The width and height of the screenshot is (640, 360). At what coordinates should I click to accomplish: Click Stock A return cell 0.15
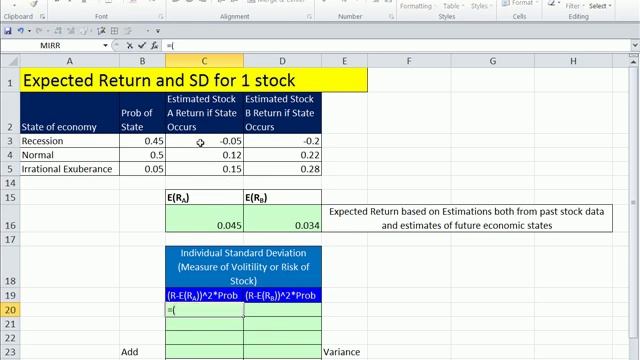(x=204, y=169)
